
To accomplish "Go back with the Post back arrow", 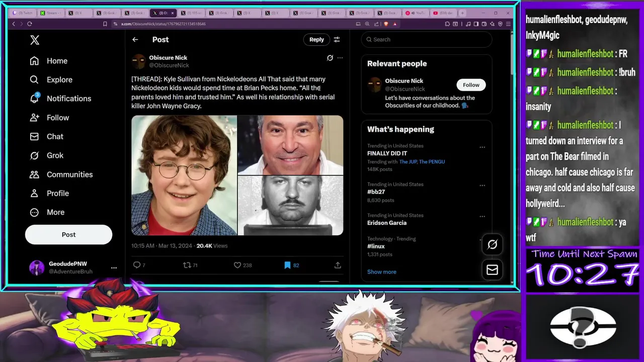I will [135, 39].
